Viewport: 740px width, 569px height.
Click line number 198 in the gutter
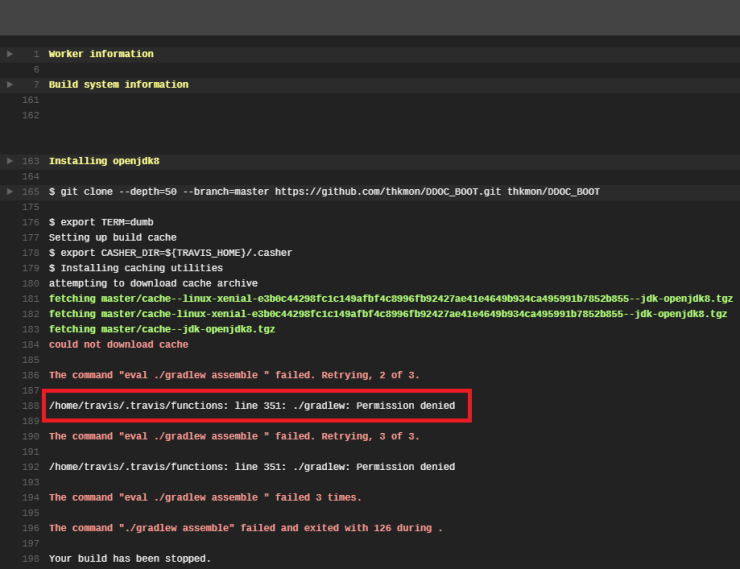(30, 559)
